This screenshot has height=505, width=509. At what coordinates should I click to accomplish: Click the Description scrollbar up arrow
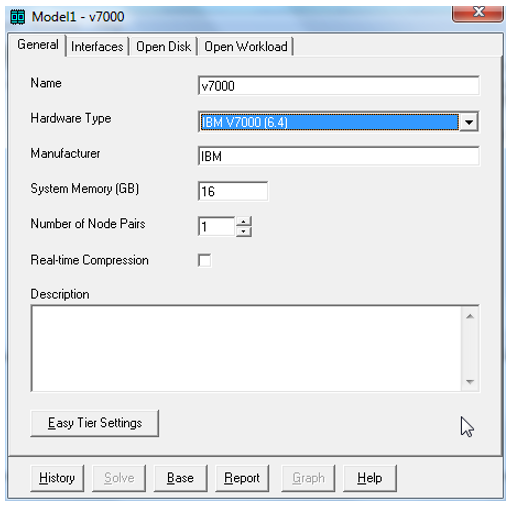click(470, 316)
